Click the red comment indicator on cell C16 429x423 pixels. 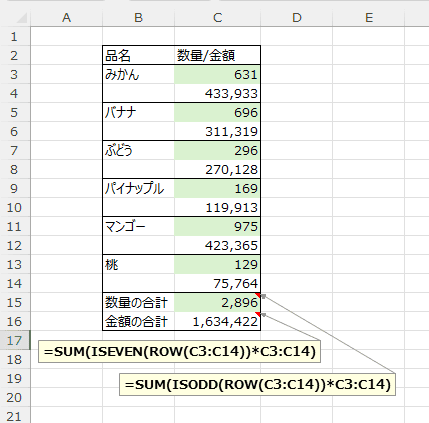(x=258, y=314)
